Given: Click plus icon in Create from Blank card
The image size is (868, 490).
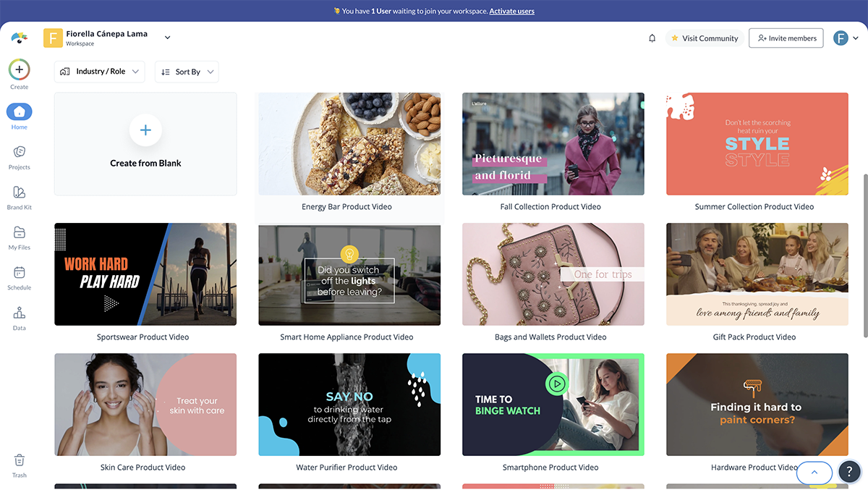Looking at the screenshot, I should [x=145, y=130].
